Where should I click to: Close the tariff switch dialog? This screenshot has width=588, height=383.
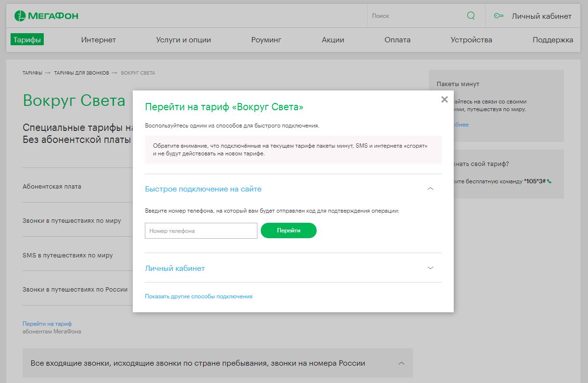coord(444,100)
